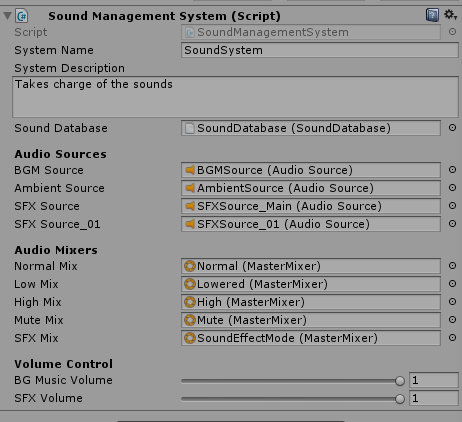Edit the SFX Volume value box
Screen dimensions: 462x422
(x=434, y=398)
